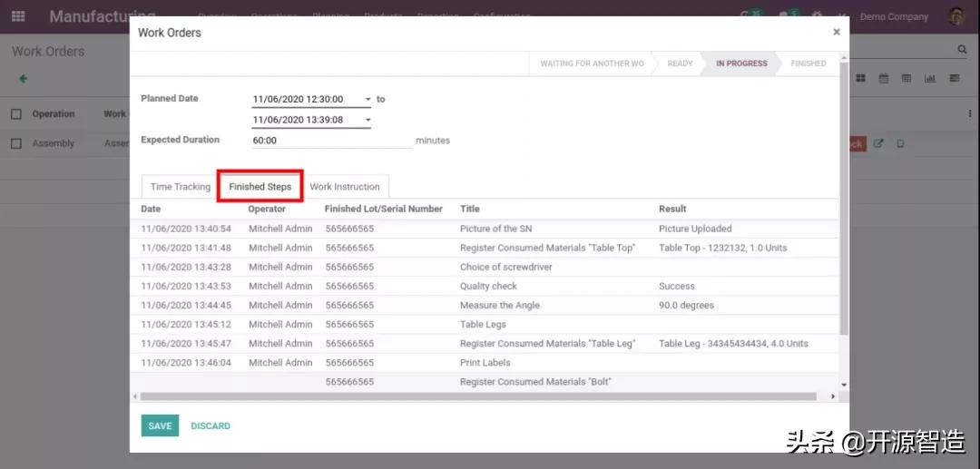The image size is (980, 469).
Task: Click date cell 11/06/2020 13:40:54
Action: coord(186,229)
